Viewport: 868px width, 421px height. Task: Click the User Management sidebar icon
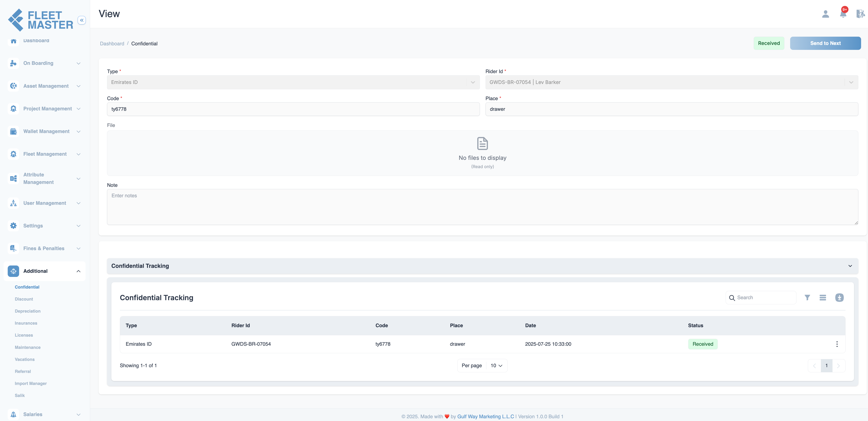tap(13, 203)
